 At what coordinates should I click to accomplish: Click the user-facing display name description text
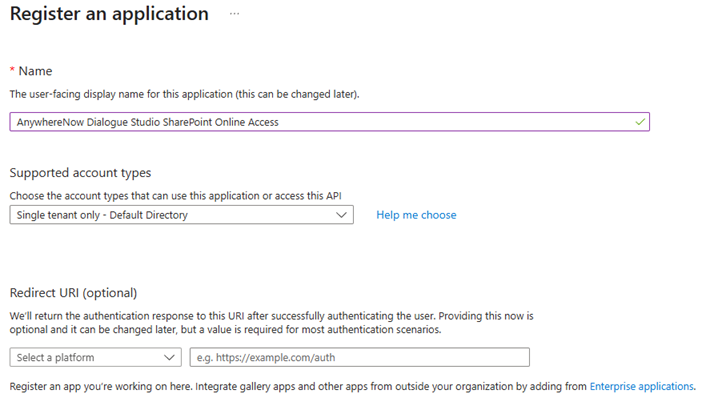(184, 94)
